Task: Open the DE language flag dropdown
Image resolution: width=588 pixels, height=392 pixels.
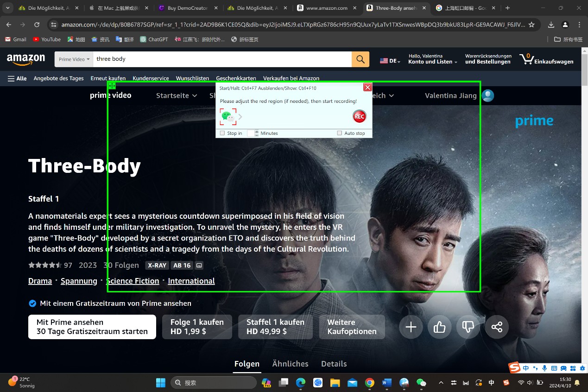Action: tap(390, 61)
